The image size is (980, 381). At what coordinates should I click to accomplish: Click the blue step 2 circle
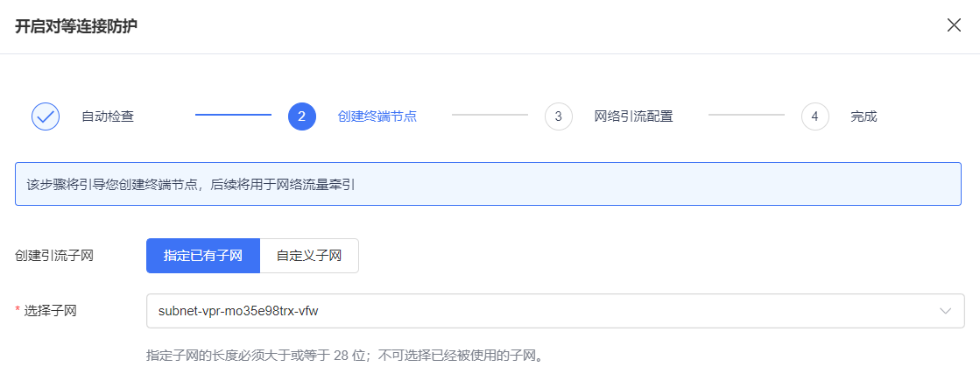pyautogui.click(x=301, y=116)
